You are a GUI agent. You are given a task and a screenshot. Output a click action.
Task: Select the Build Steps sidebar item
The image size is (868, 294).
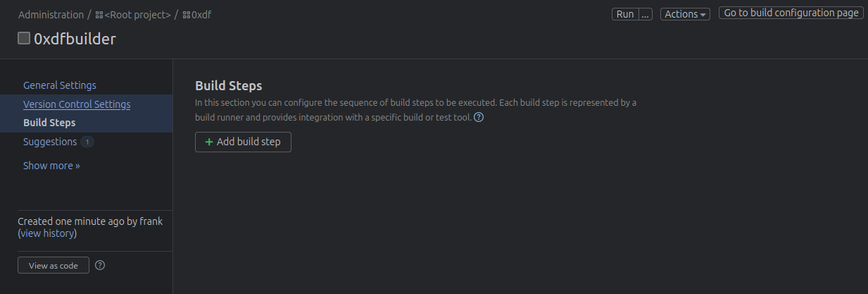[49, 123]
